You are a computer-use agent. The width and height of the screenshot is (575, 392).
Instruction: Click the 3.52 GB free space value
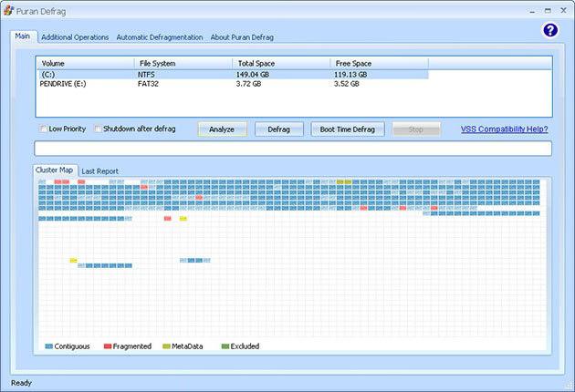[x=347, y=84]
